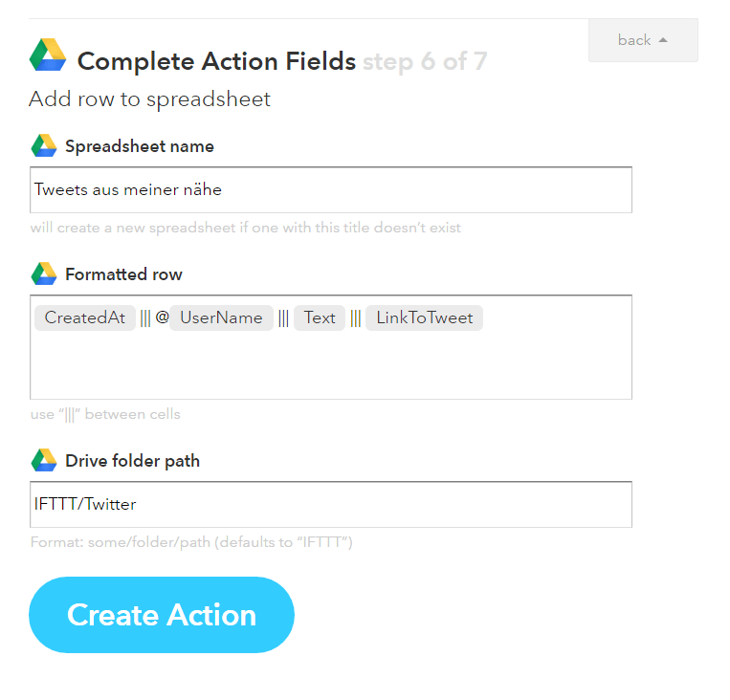The height and width of the screenshot is (700, 730).
Task: Focus the Drive folder path input field
Action: [330, 505]
